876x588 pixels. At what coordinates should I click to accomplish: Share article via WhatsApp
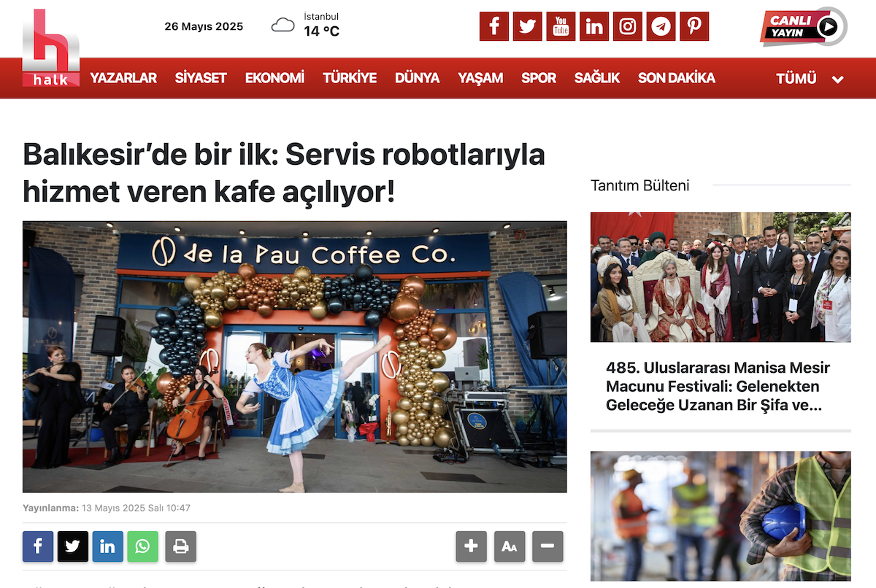142,546
